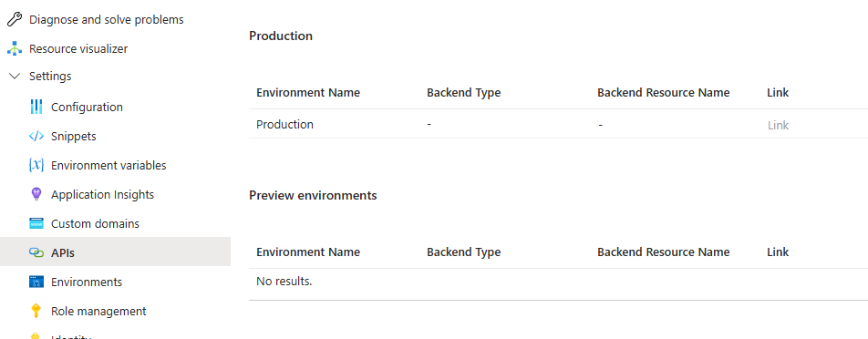The image size is (868, 339).
Task: Open Diagnose and solve problems
Action: tap(107, 20)
